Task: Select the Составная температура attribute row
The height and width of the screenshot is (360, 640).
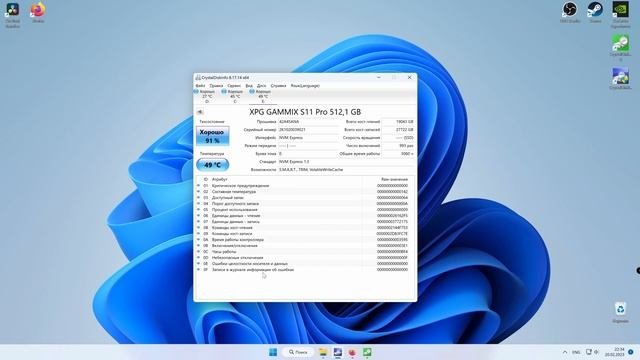Action: pos(305,191)
